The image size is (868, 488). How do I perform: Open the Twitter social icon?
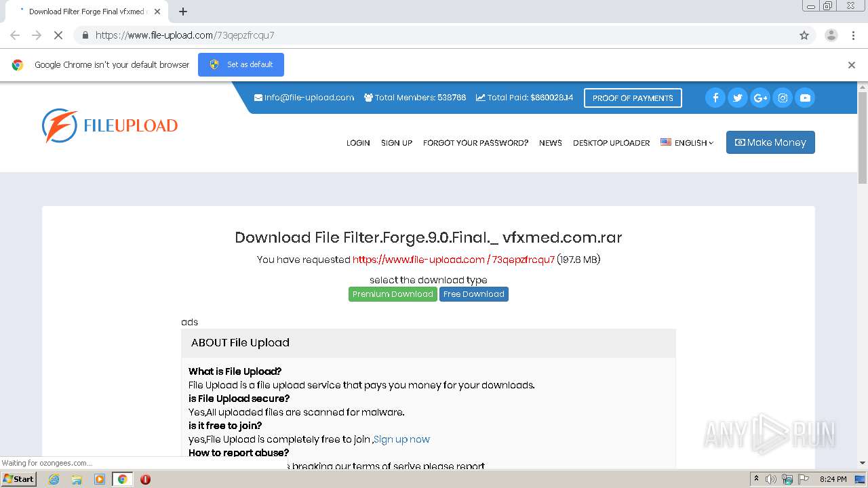[x=738, y=98]
